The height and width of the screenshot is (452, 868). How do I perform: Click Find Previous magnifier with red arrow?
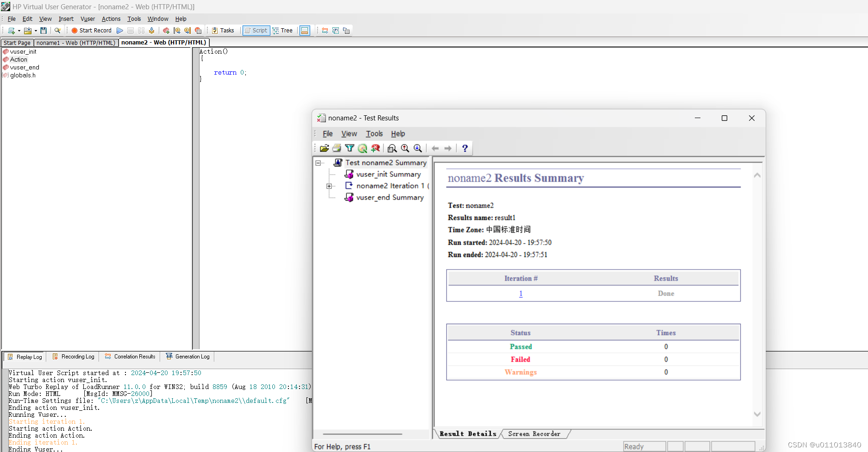[x=405, y=148]
